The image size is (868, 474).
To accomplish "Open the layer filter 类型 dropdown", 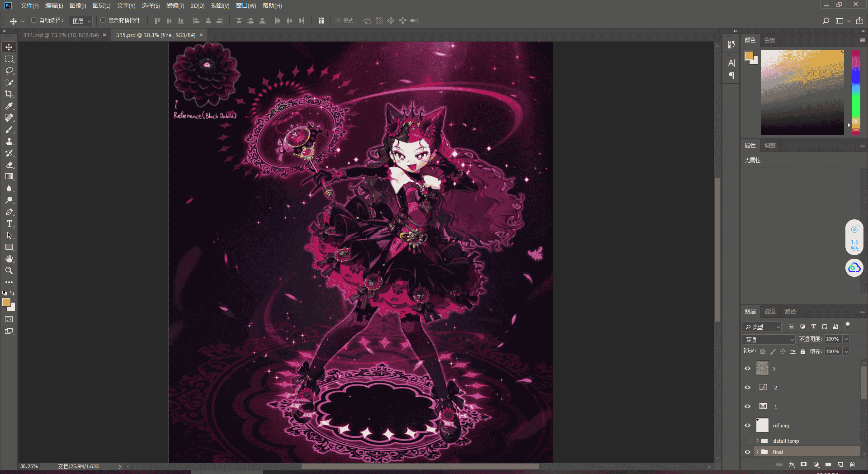I will (x=762, y=327).
